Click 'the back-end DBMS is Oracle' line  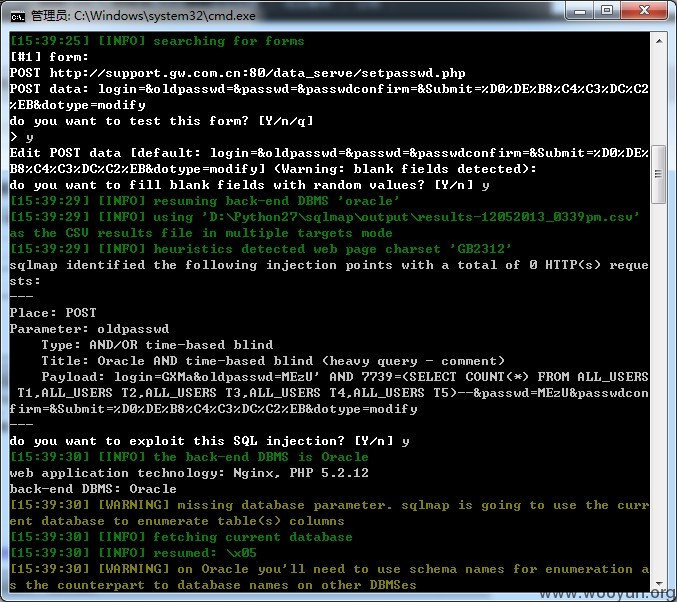189,456
